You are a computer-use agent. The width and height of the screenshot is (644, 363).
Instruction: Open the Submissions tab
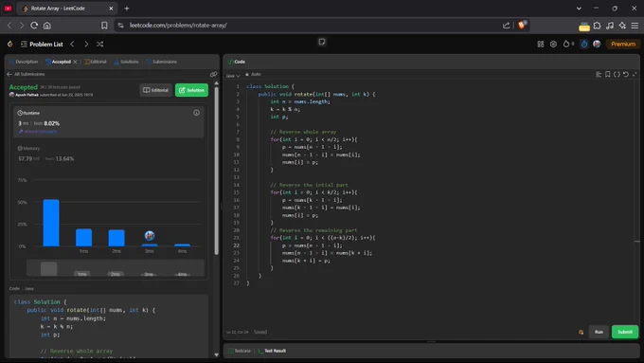pos(161,62)
